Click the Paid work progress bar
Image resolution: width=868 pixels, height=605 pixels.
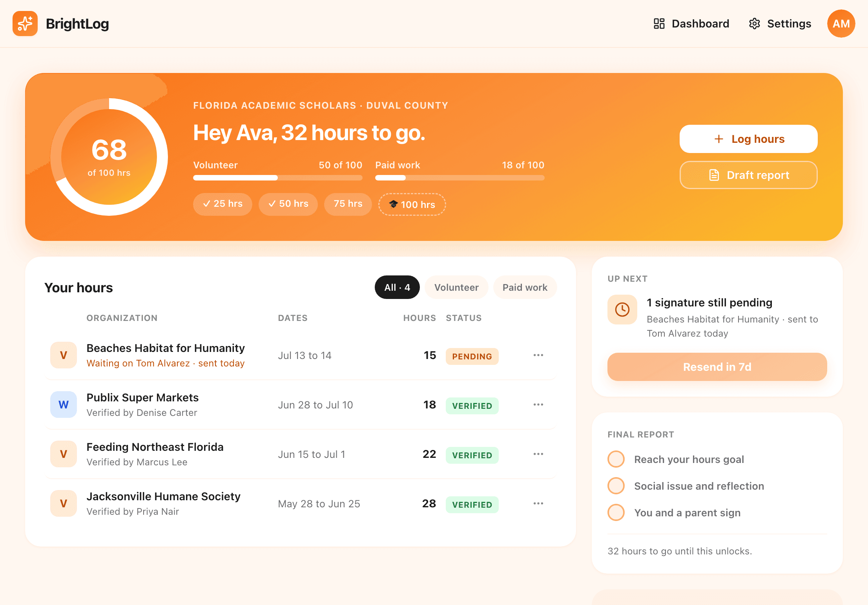pyautogui.click(x=460, y=178)
